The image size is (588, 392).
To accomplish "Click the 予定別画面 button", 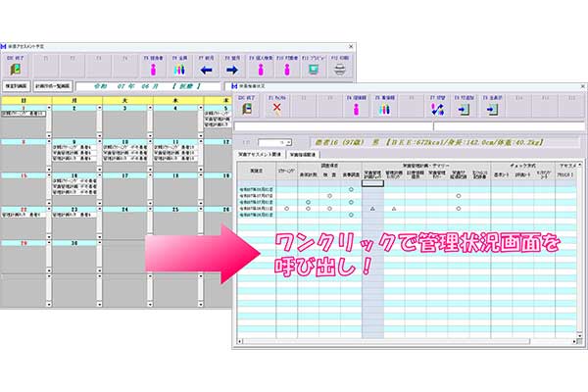I will click(x=17, y=86).
